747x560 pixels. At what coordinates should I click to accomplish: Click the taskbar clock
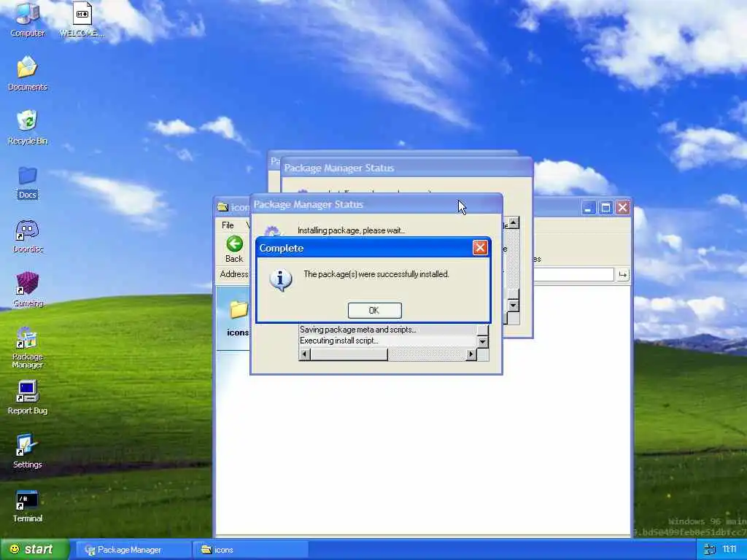coord(729,550)
